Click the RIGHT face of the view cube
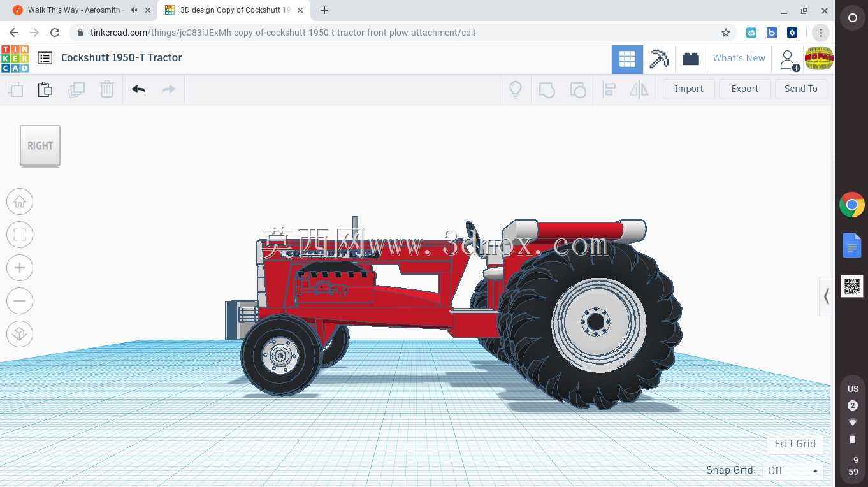Screen dimensions: 868x487 point(40,145)
